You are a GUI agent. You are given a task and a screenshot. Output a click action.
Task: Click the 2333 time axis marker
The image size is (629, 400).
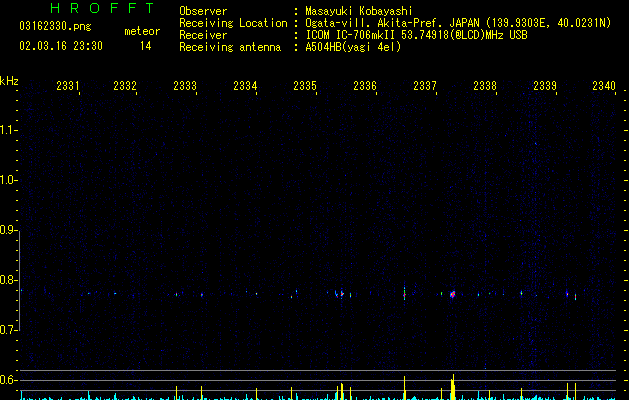185,86
